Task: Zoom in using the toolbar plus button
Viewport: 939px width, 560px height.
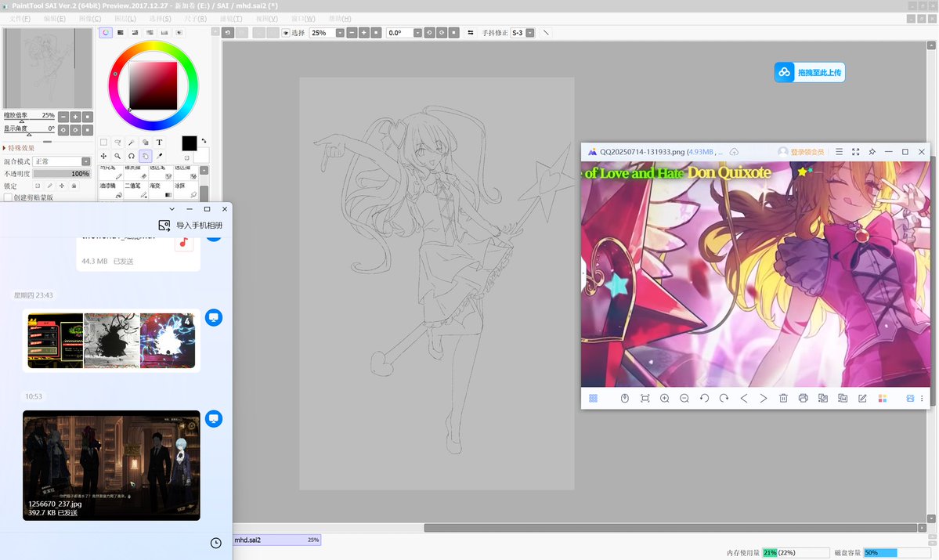Action: 364,33
